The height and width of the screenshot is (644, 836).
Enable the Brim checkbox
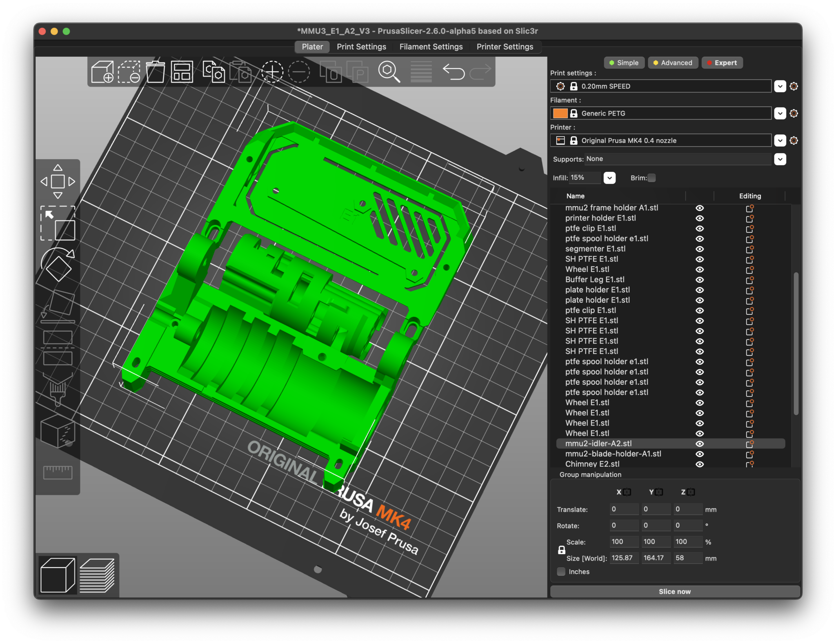pyautogui.click(x=652, y=178)
